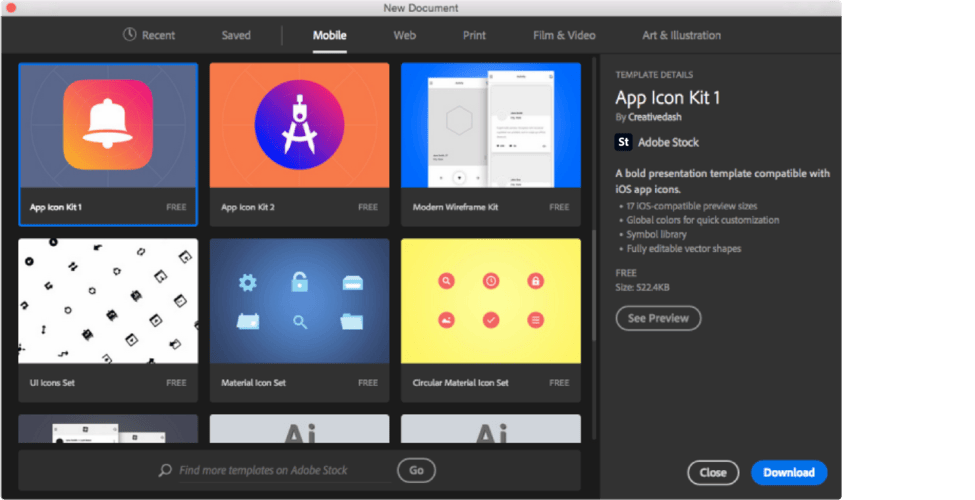Switch to the Saved tab
Viewport: 975px width, 500px height.
(236, 35)
